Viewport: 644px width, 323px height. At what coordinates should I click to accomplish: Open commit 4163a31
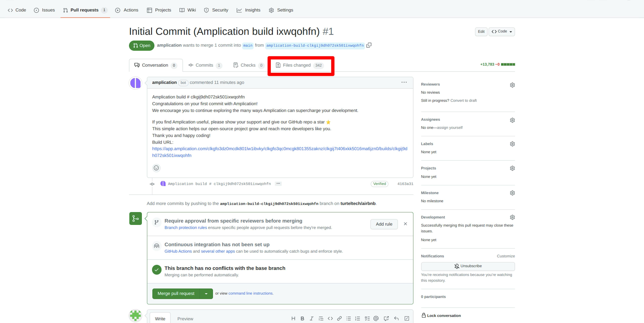tap(405, 184)
